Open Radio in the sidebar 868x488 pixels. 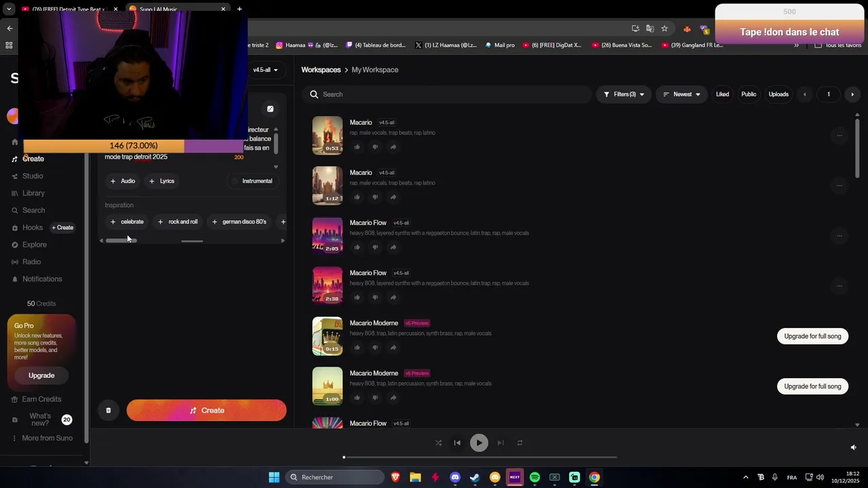click(x=31, y=262)
